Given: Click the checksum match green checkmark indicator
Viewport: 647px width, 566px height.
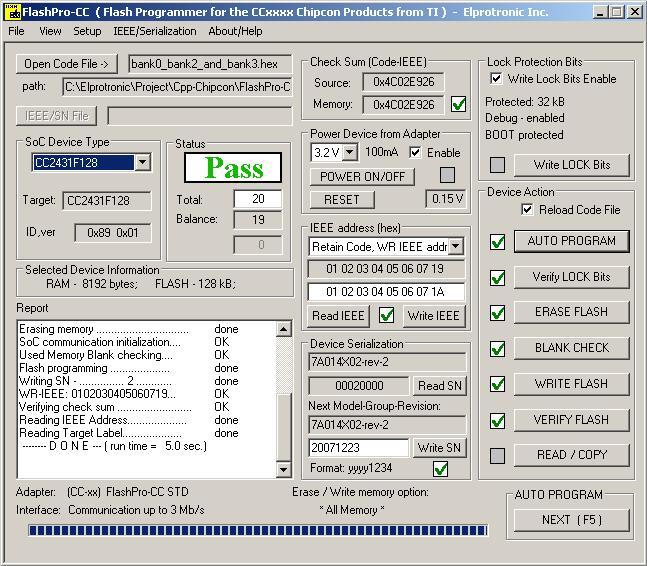Looking at the screenshot, I should (458, 104).
